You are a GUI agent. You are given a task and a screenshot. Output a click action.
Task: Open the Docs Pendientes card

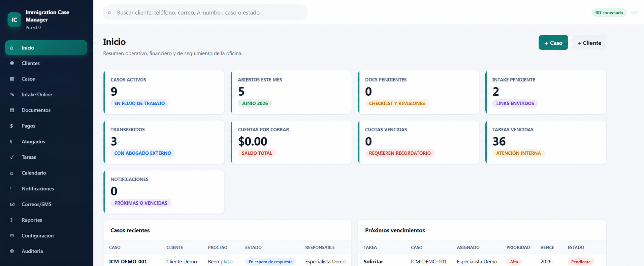(419, 92)
